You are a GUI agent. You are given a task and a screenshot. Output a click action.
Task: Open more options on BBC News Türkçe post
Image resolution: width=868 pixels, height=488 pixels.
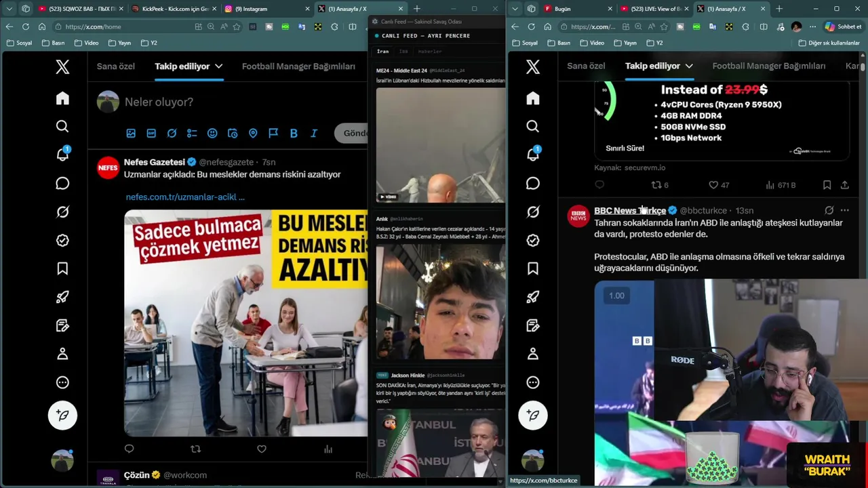(844, 210)
